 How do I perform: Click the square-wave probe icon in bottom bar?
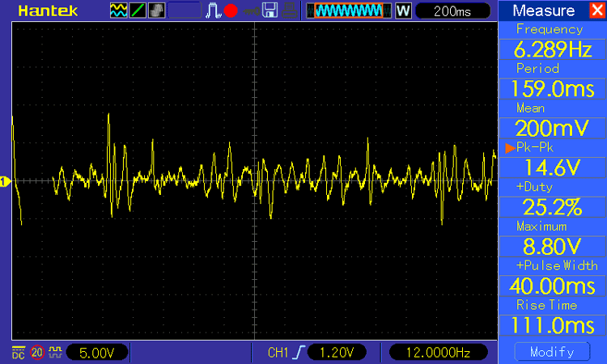tap(55, 352)
